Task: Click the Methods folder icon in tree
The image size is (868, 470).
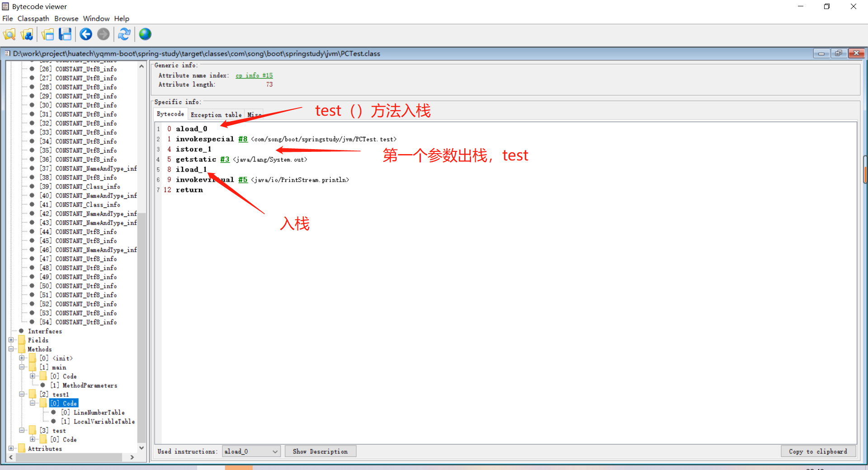Action: tap(22, 349)
